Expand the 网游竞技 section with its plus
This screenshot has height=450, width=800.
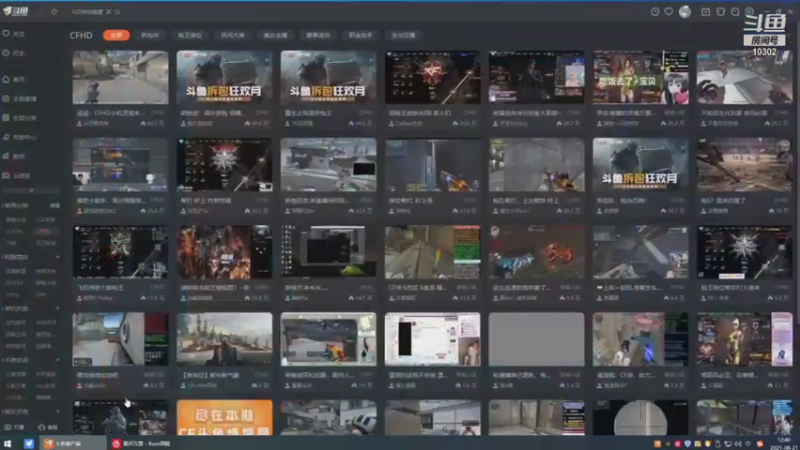click(57, 257)
